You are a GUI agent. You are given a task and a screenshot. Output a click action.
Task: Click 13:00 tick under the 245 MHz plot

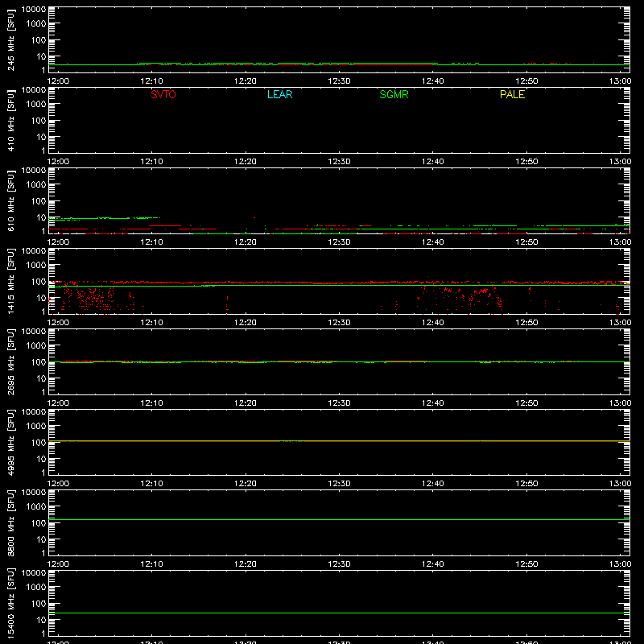click(620, 81)
